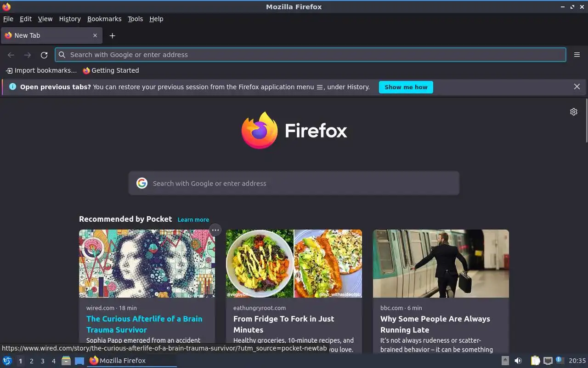The image size is (588, 368).
Task: Switch to virtual desktop 1
Action: point(20,361)
